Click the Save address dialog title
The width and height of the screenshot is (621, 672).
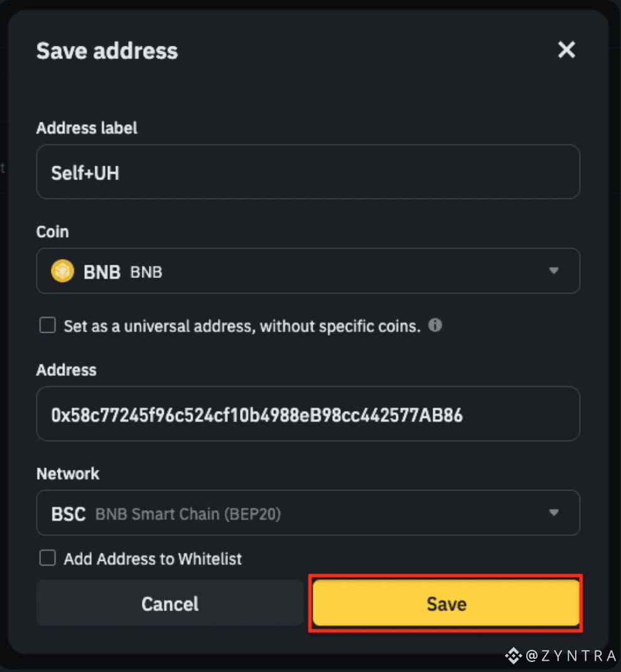pos(107,51)
